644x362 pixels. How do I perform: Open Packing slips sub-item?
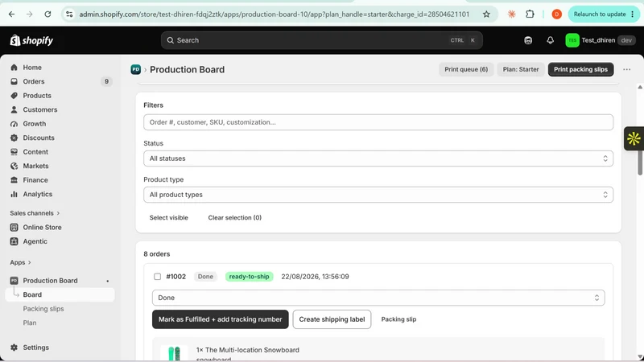tap(43, 309)
